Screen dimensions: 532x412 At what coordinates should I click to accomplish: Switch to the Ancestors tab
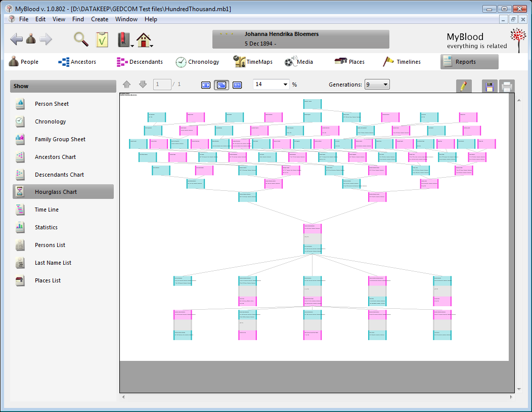(77, 62)
